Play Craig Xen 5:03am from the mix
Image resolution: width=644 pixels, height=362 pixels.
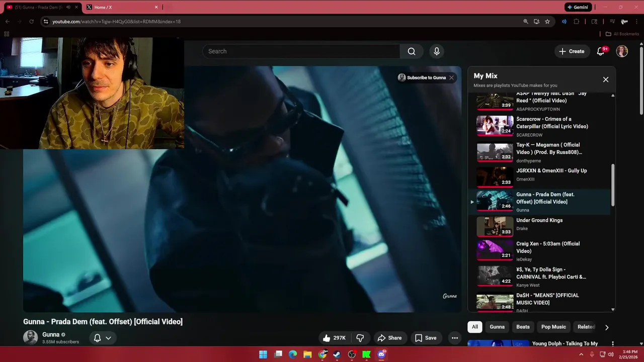(x=539, y=251)
